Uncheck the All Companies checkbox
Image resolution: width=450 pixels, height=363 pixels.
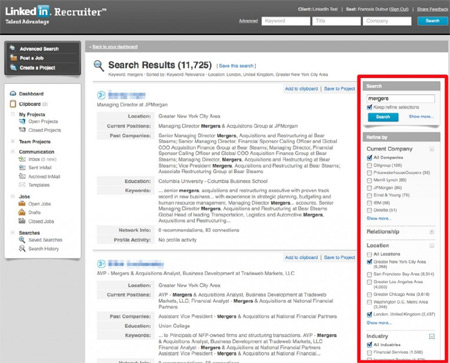click(369, 157)
